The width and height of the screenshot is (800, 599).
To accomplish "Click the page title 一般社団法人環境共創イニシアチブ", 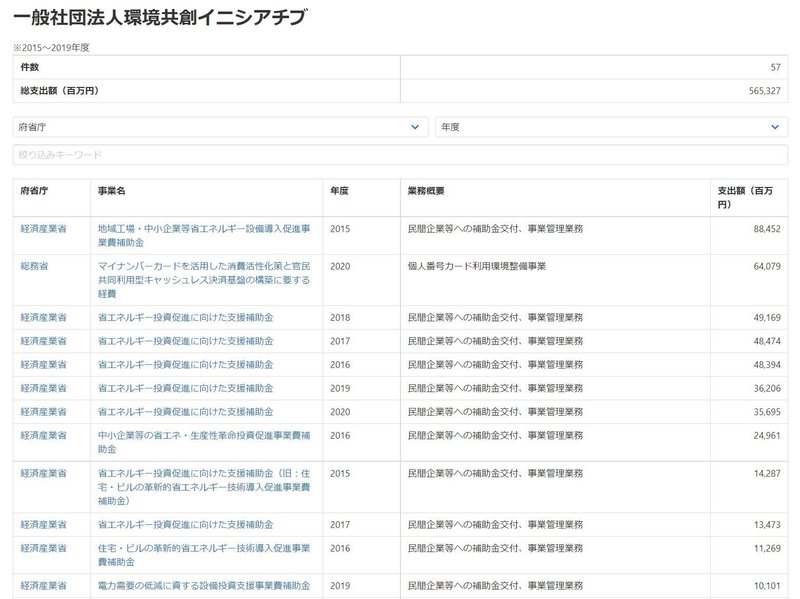I will [x=160, y=17].
